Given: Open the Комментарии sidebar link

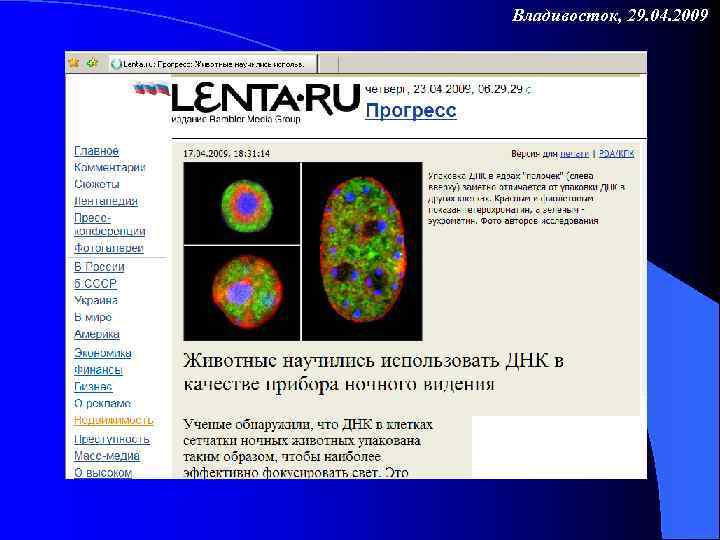Looking at the screenshot, I should tap(110, 167).
